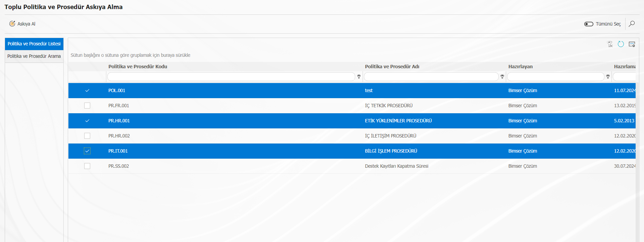Uncheck the PR.IT.001 row checkbox

pos(87,151)
